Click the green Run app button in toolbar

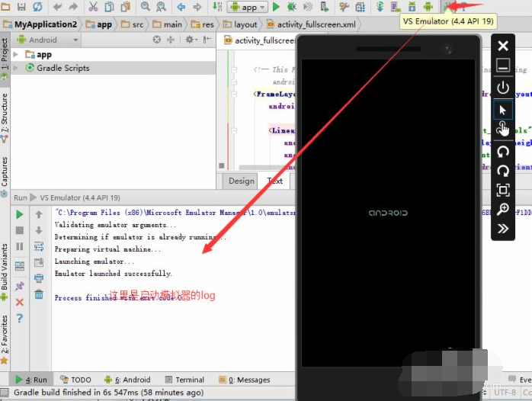[x=276, y=7]
